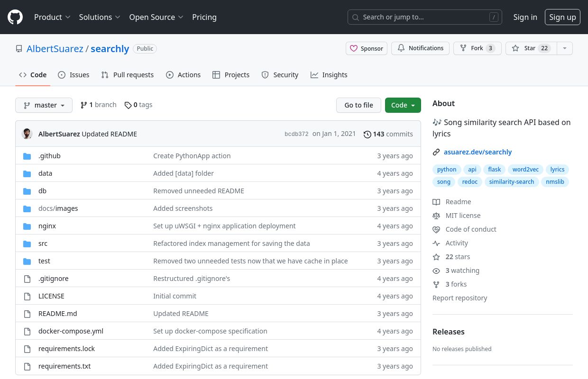588x379 pixels.
Task: Expand the Solutions menu
Action: pos(100,17)
